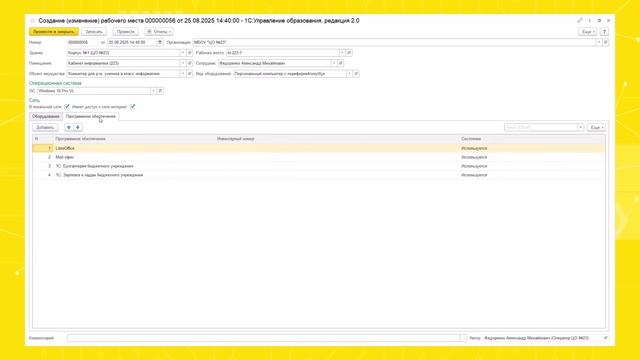Screen dimensions: 640x360
Task: Open the Помещение record with open icon
Action: pyautogui.click(x=189, y=63)
